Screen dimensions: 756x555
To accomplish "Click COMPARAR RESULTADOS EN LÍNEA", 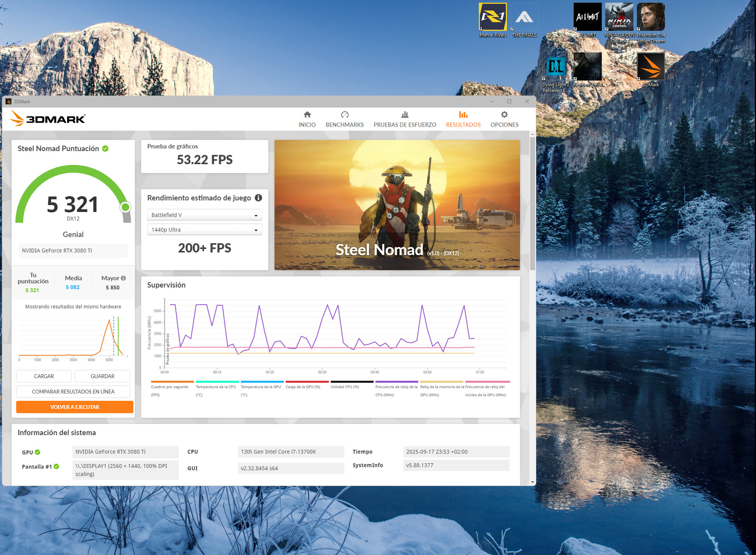I will coord(73,392).
